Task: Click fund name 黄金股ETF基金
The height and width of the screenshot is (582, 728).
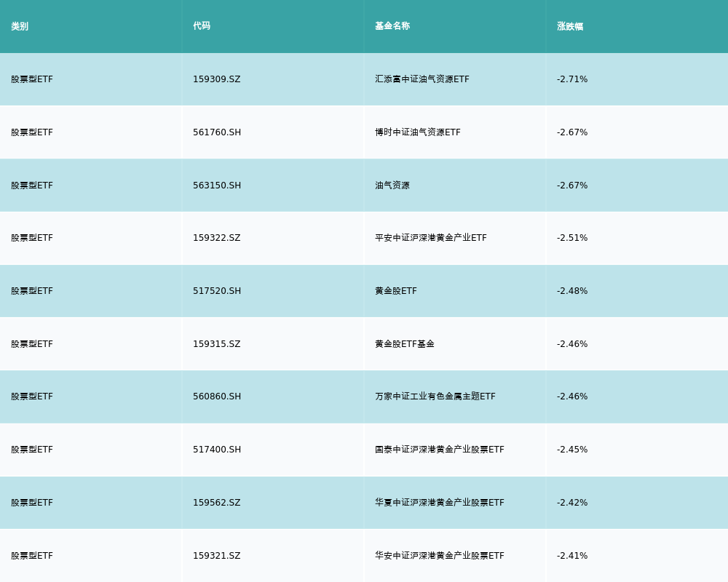Action: 405,344
